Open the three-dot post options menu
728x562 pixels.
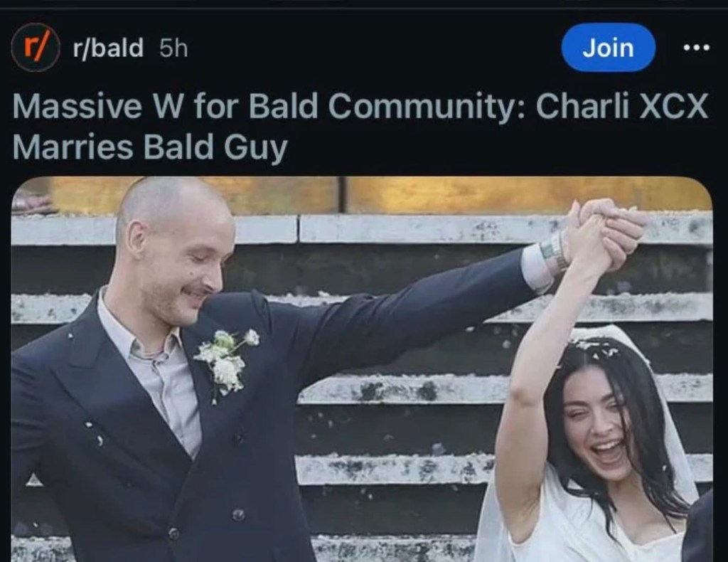697,48
